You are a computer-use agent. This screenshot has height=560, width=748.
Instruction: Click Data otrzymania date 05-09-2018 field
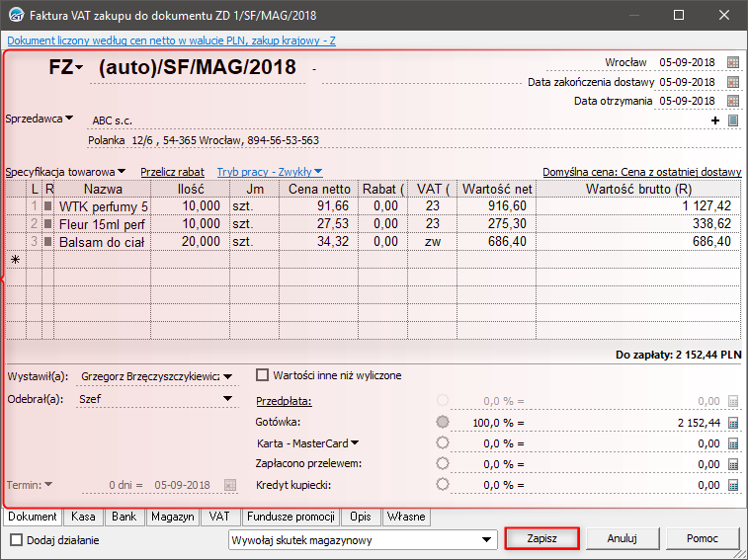(688, 101)
